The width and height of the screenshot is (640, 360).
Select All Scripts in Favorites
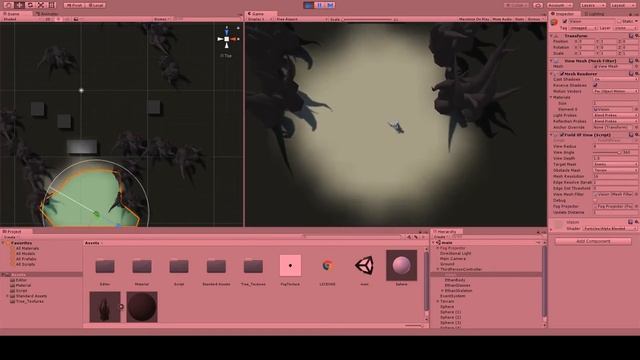coord(25,264)
